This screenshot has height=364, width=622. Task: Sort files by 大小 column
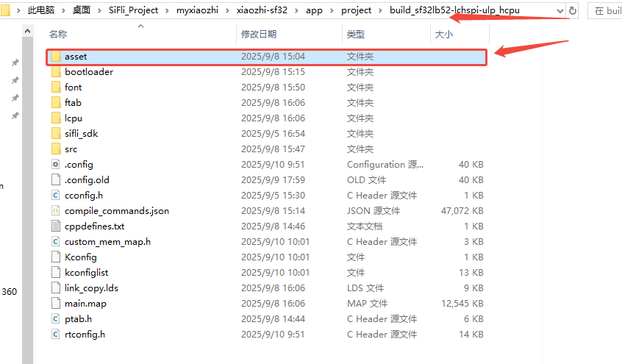click(x=444, y=34)
